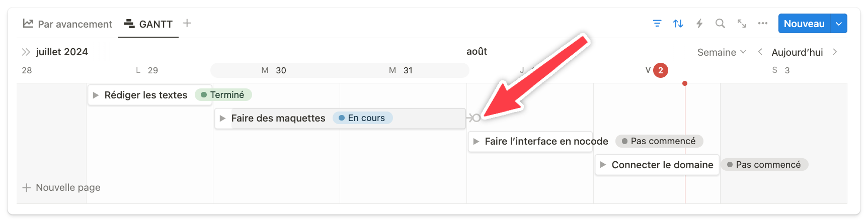
Task: Click Nouvelle page to add a task
Action: tap(61, 187)
